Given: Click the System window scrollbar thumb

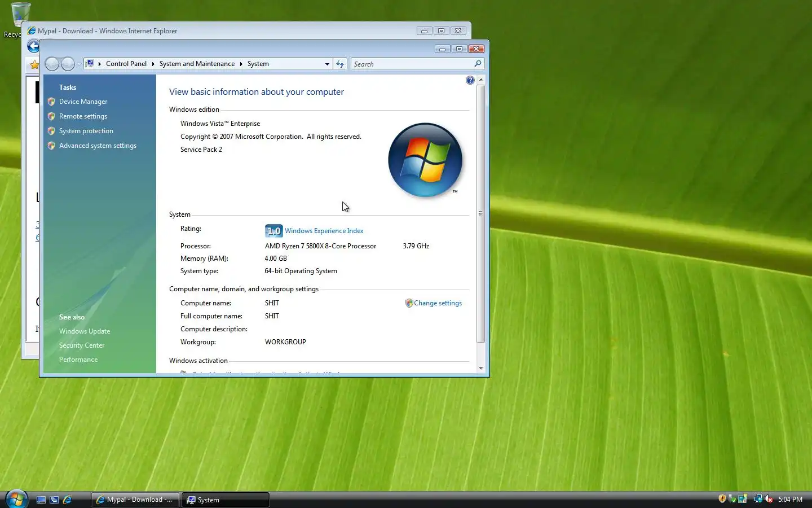Looking at the screenshot, I should (480, 213).
